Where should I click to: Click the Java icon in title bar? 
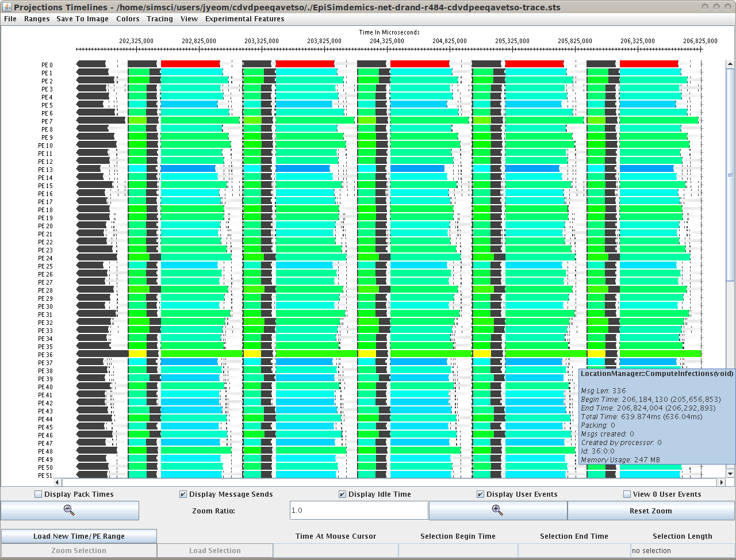tap(6, 7)
